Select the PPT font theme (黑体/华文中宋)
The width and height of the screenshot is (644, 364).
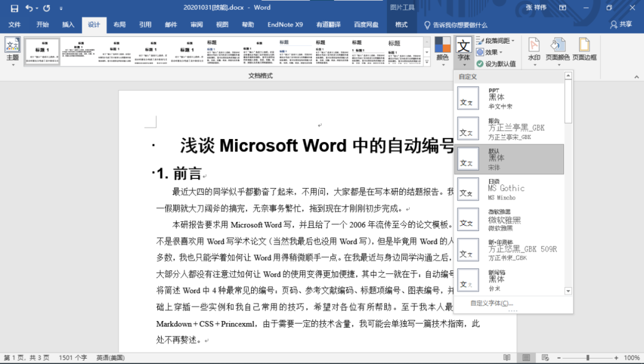[509, 98]
